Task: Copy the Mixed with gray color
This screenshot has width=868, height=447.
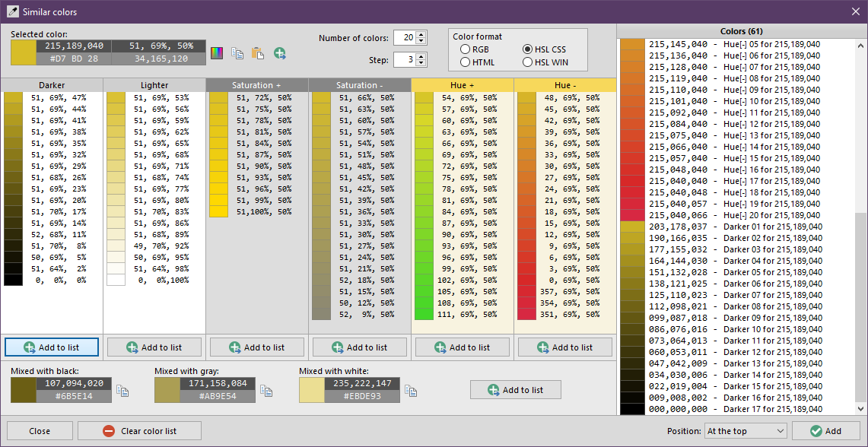Action: click(266, 391)
